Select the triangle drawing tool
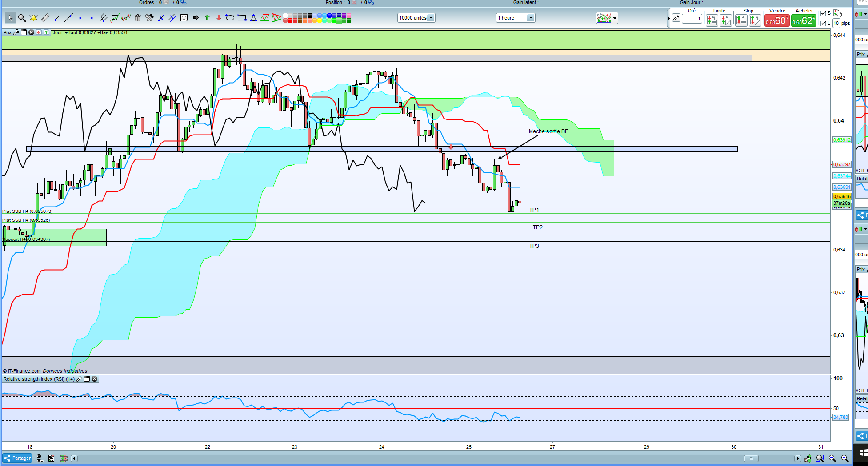Screen dimensions: 868x466 (x=253, y=18)
